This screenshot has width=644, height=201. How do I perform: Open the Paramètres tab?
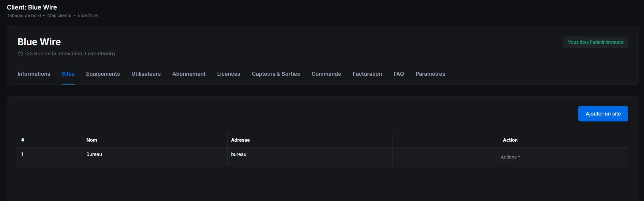pos(430,74)
